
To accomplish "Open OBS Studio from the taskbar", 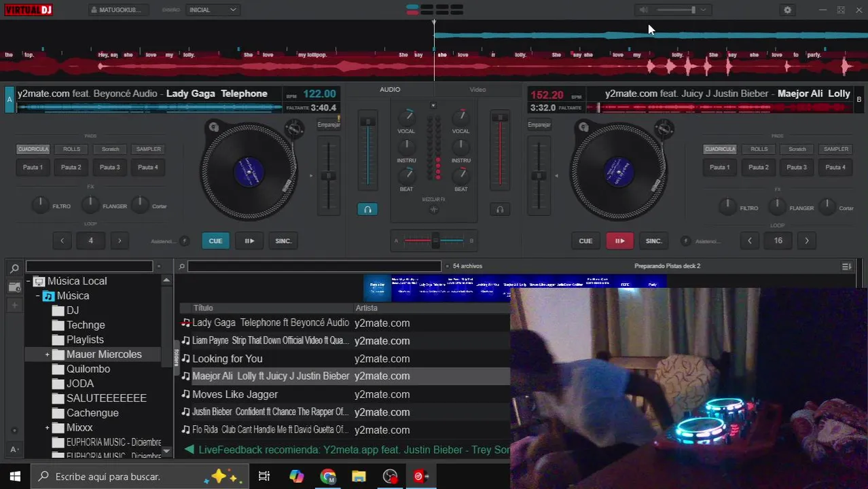I will coord(390,477).
